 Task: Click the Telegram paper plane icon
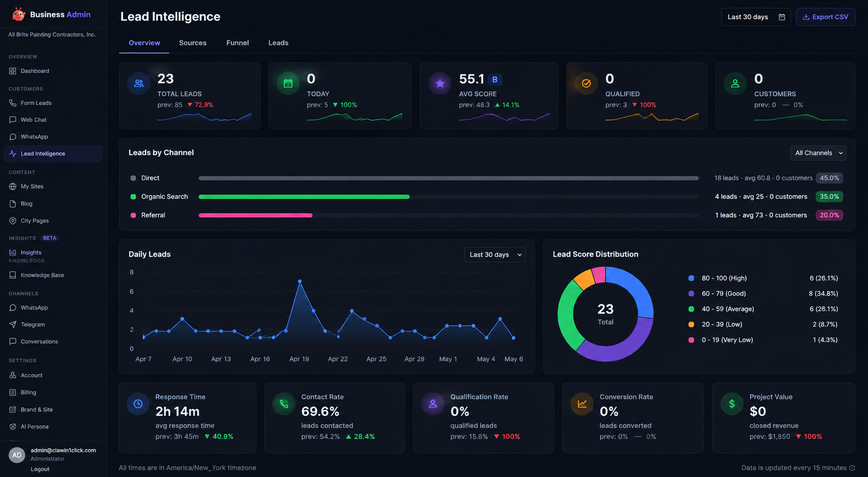13,325
